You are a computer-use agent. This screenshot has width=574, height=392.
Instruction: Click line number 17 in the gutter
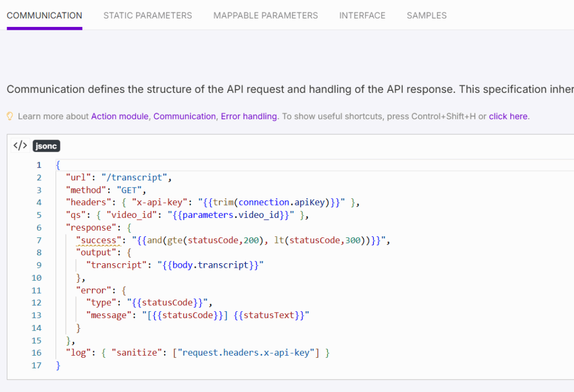tap(36, 365)
